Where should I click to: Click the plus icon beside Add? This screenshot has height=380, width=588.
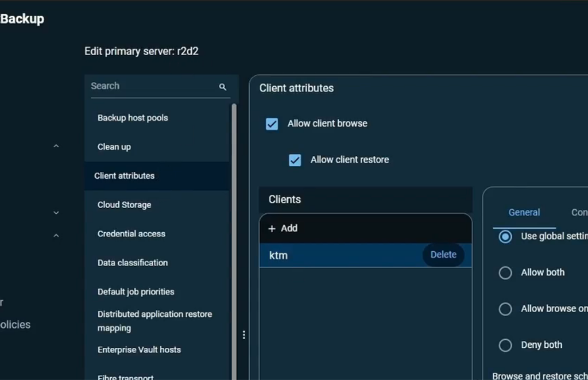(x=272, y=228)
